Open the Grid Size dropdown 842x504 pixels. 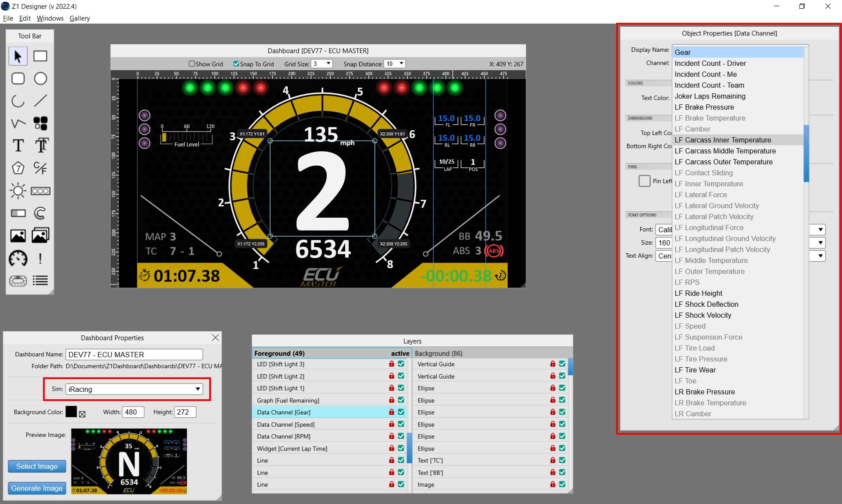tap(322, 64)
